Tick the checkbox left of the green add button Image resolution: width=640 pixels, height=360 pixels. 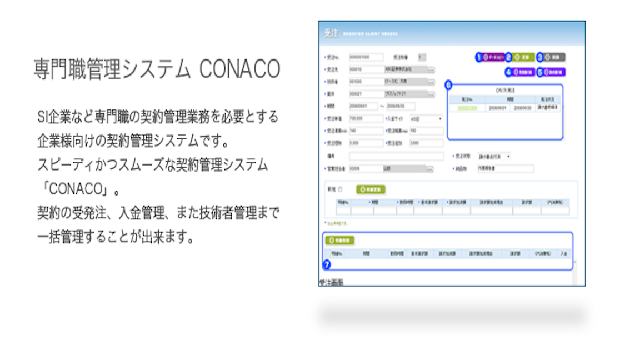click(x=340, y=189)
